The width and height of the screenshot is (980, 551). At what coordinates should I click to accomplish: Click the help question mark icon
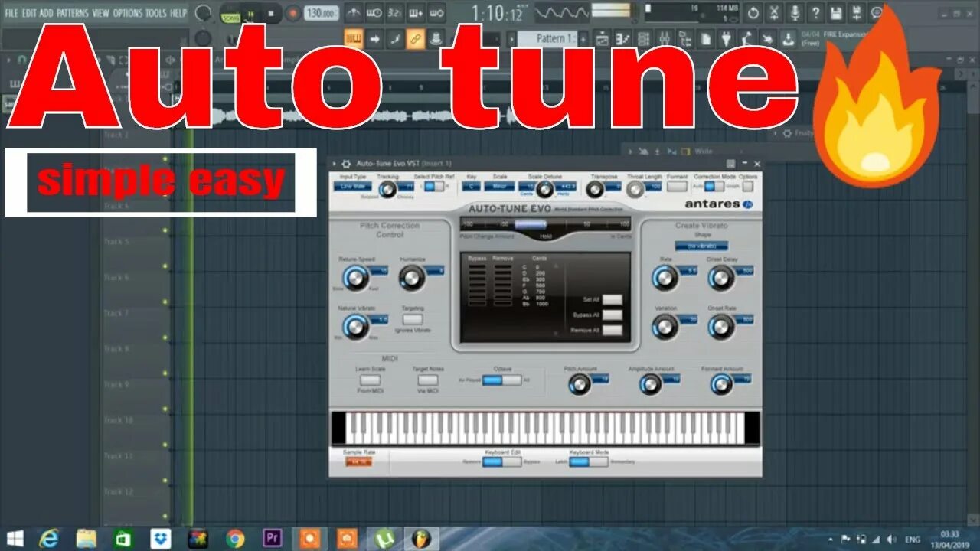(x=815, y=13)
